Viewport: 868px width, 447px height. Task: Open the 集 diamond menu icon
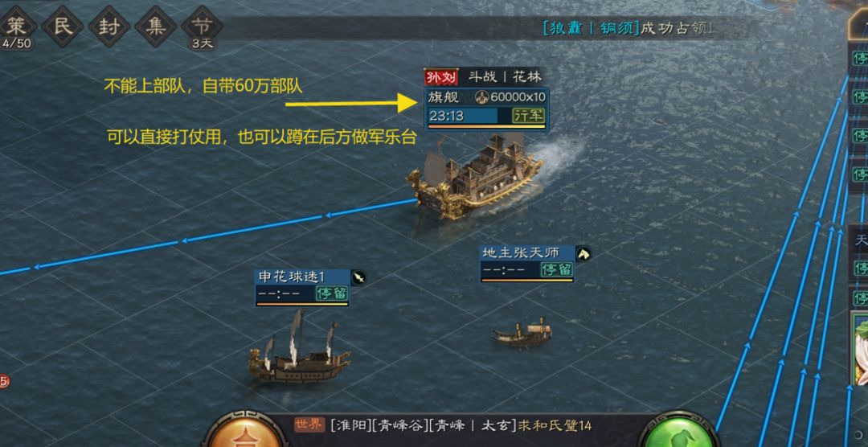(x=155, y=26)
